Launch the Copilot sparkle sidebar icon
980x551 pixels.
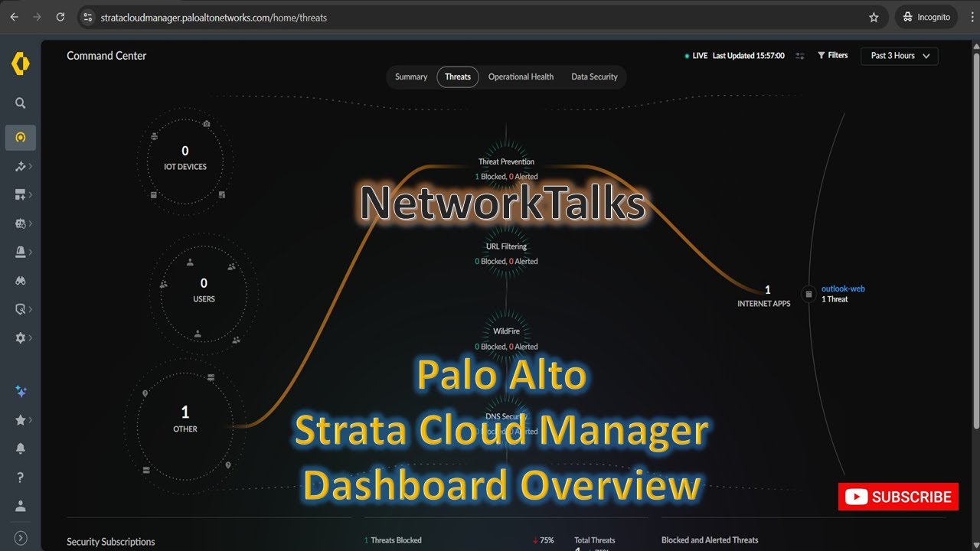21,391
